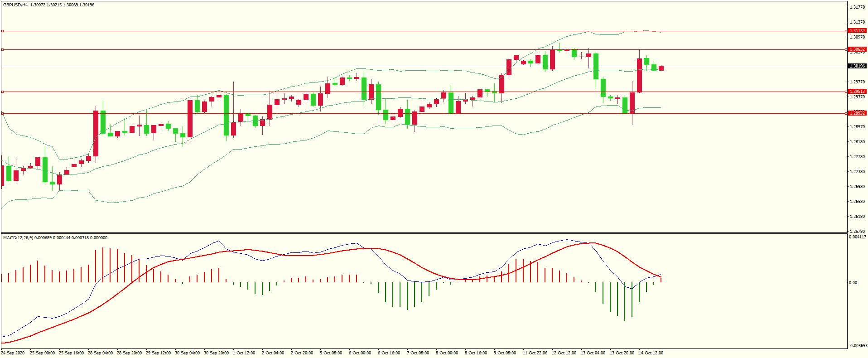Viewport: 868px width, 358px height.
Task: Click the 1.25780 bottom price axis value
Action: coord(857,232)
